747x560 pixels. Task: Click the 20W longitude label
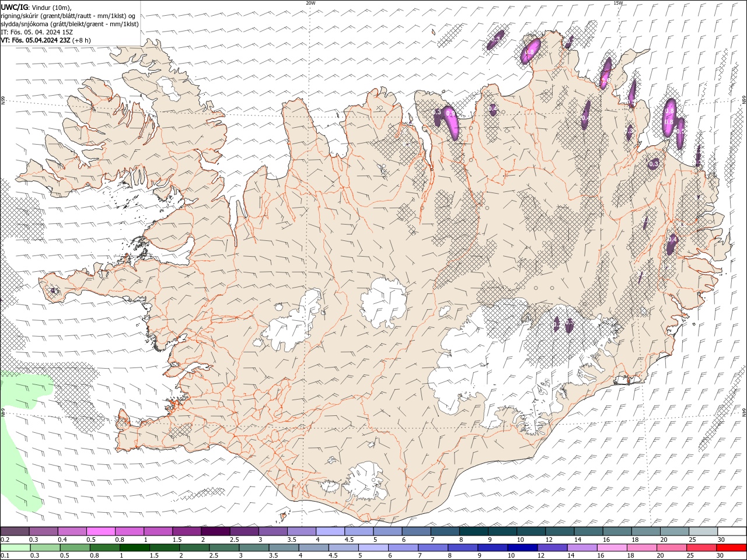[310, 3]
